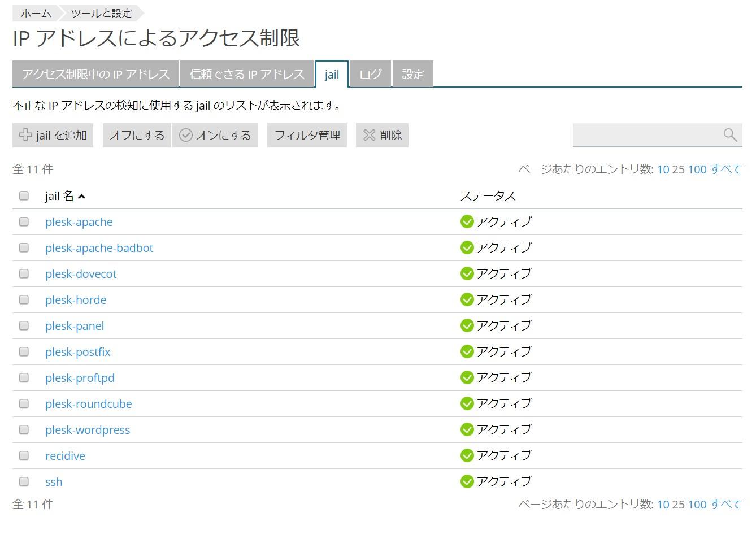This screenshot has height=539, width=756.
Task: Open the plesk-panel jail link
Action: [75, 326]
